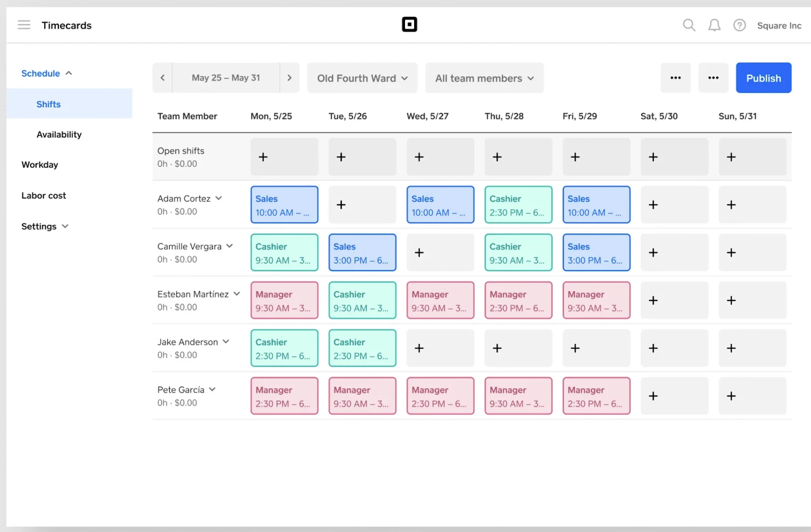Select Availability in the sidebar
The height and width of the screenshot is (532, 811).
[59, 134]
